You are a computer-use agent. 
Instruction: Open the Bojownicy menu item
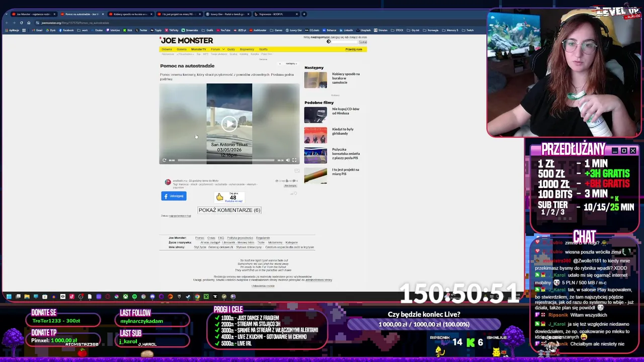tap(247, 49)
